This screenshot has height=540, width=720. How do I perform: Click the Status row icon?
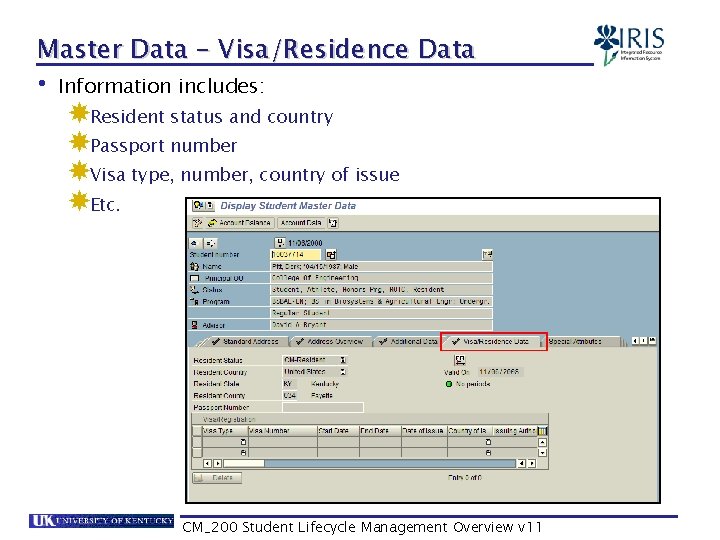pos(194,290)
